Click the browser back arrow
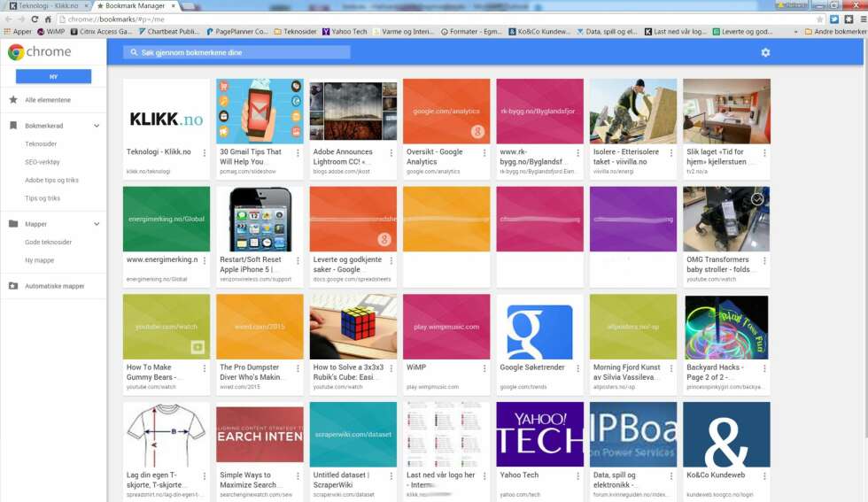Image resolution: width=868 pixels, height=502 pixels. click(x=8, y=19)
